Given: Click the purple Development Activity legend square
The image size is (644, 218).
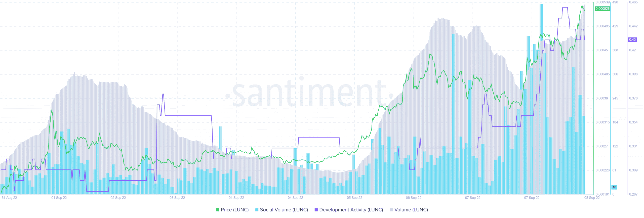Looking at the screenshot, I should pyautogui.click(x=316, y=210).
